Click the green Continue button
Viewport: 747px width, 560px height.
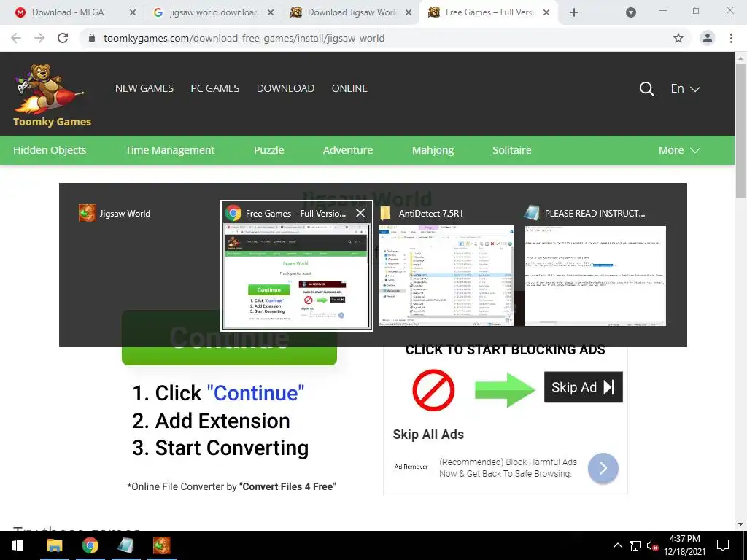229,338
